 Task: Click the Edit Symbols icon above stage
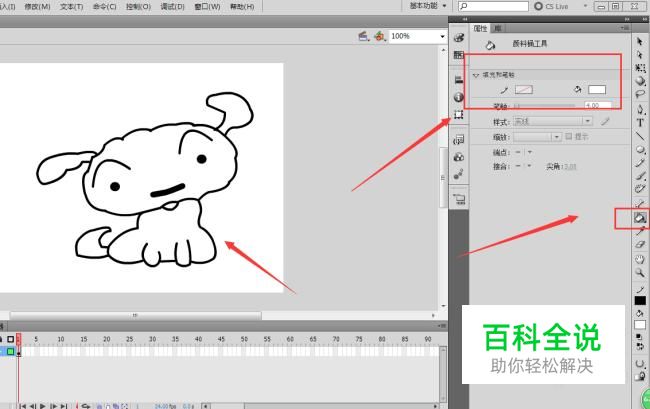379,36
